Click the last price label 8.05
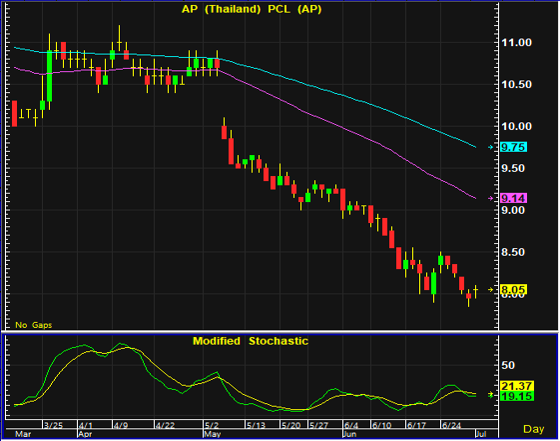The height and width of the screenshot is (441, 560). coord(513,290)
